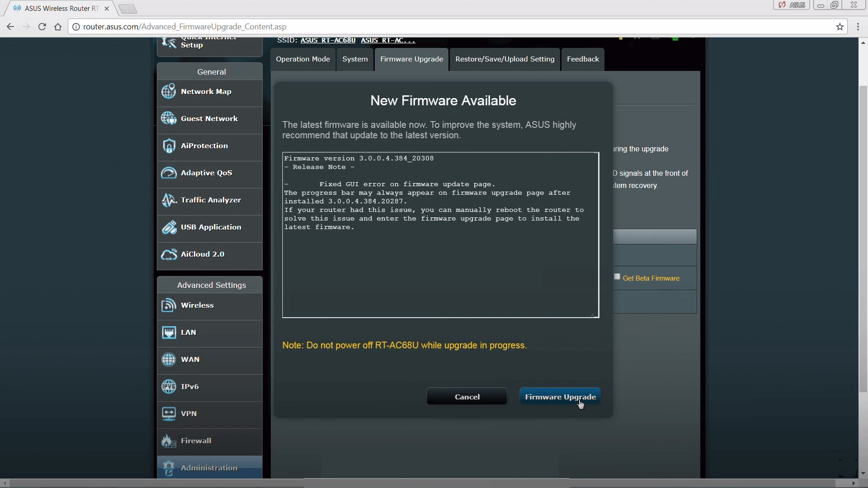The height and width of the screenshot is (488, 868).
Task: Click the Get Beta Firmware label
Action: (651, 278)
